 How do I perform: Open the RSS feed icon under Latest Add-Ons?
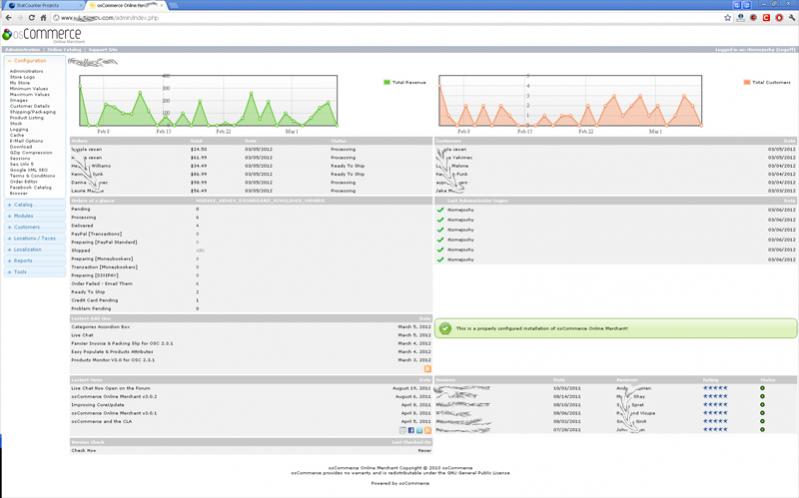point(427,369)
